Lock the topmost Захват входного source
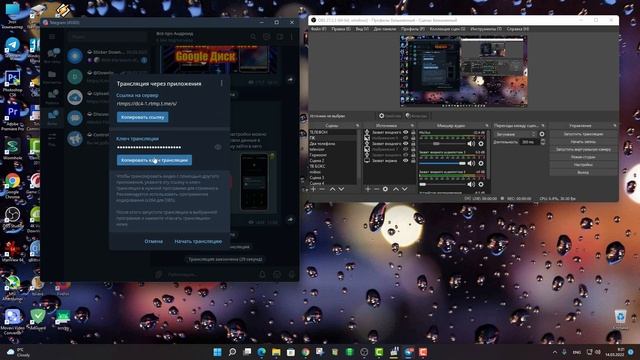Image resolution: width=640 pixels, height=360 pixels. pyautogui.click(x=413, y=132)
